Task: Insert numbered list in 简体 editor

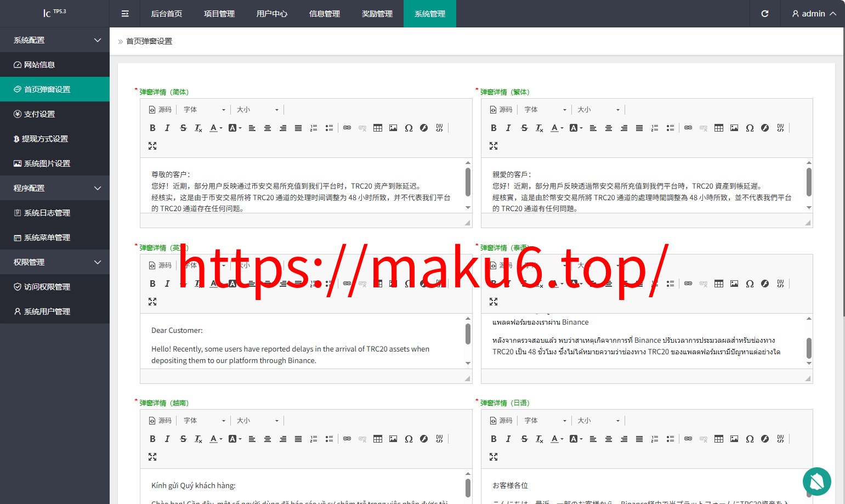Action: point(314,128)
